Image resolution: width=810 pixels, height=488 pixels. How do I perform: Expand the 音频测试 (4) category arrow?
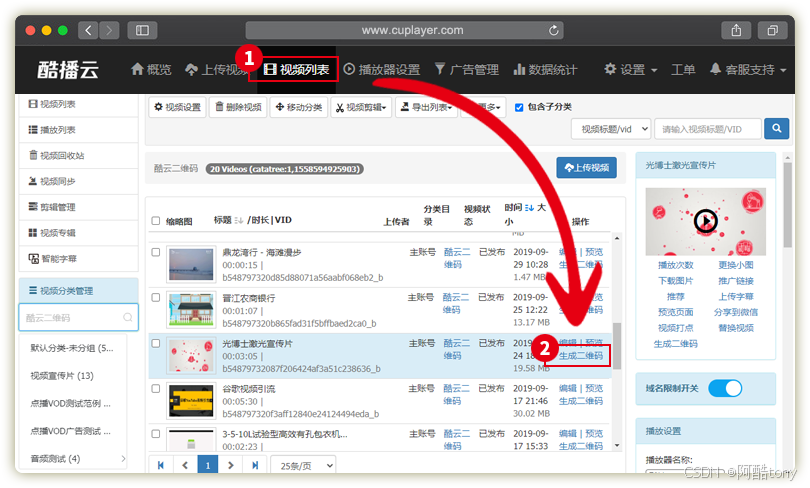pyautogui.click(x=123, y=459)
